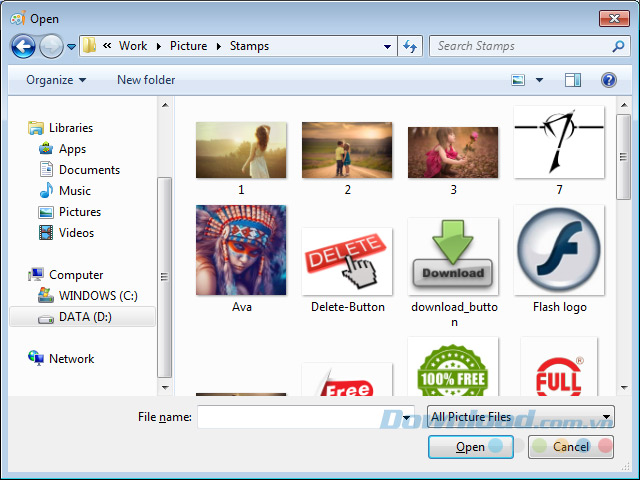640x480 pixels.
Task: Toggle the preview pane icon
Action: tap(572, 80)
